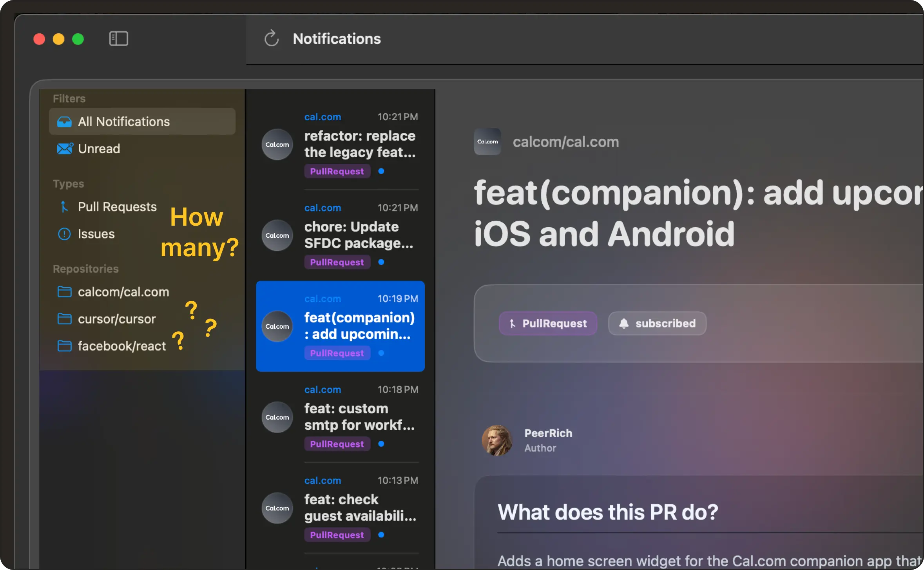The image size is (924, 570).
Task: Click the calcom/cal.com repository title link
Action: (565, 142)
